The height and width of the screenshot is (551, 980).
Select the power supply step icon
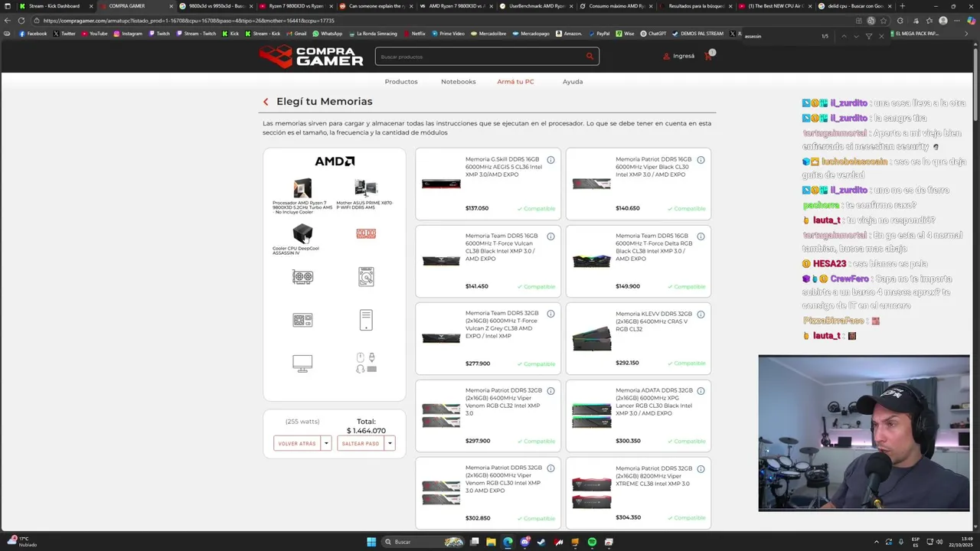coord(302,320)
